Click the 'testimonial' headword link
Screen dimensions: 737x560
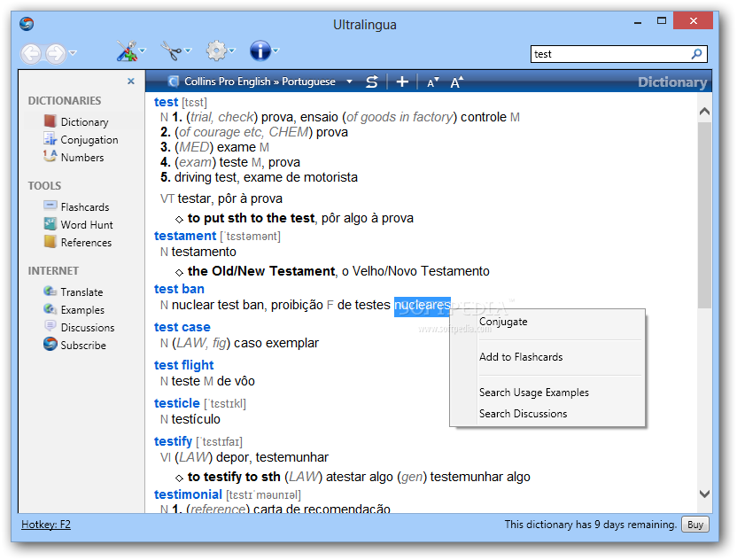pos(188,494)
